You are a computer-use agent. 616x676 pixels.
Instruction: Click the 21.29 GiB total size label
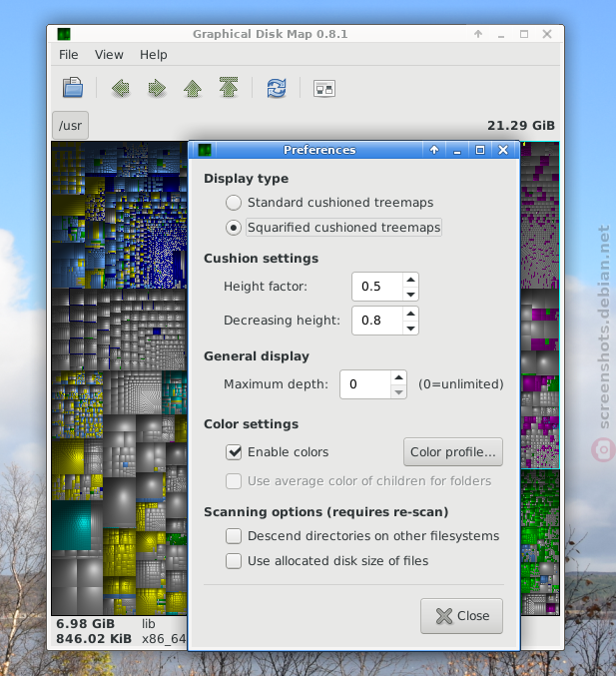[x=521, y=126]
